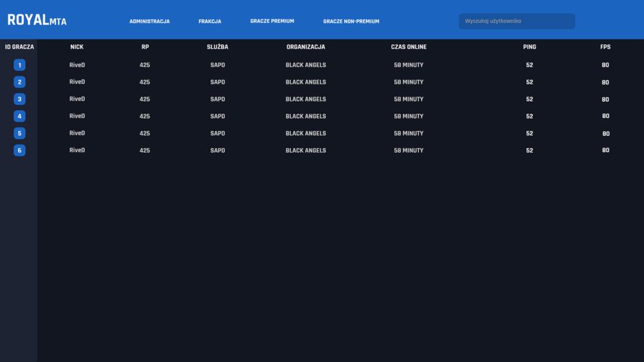
Task: Sort by the Czas Online header
Action: (x=409, y=47)
